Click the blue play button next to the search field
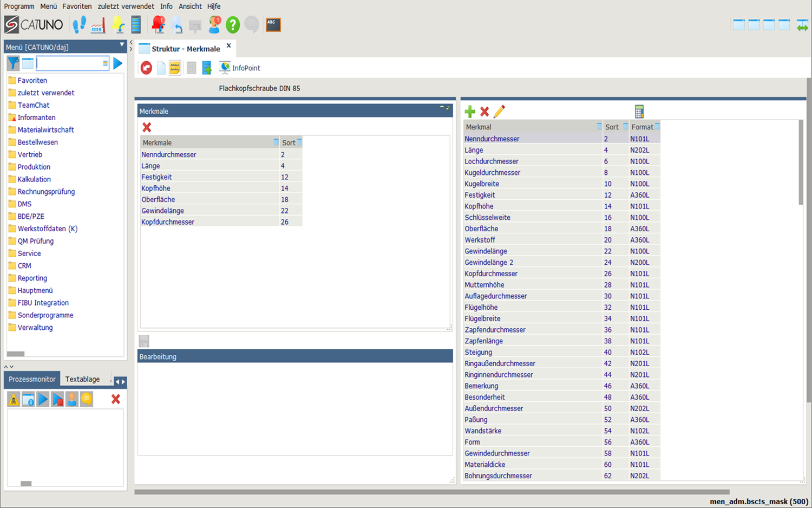The width and height of the screenshot is (812, 508). (117, 63)
